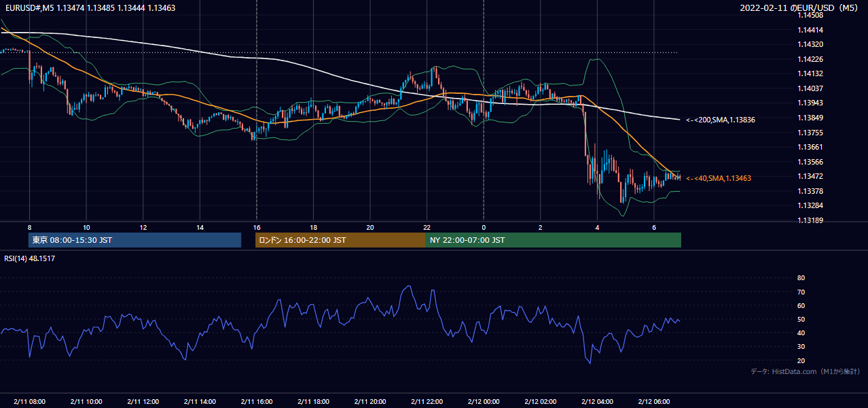Click price level 1.14132 on axis
This screenshot has width=868, height=408.
810,73
